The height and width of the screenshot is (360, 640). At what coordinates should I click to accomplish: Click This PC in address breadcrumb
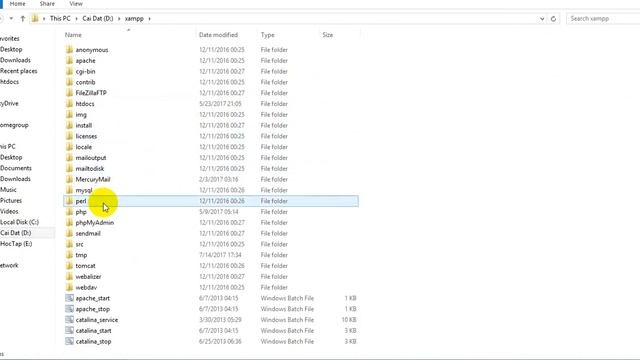[x=60, y=18]
